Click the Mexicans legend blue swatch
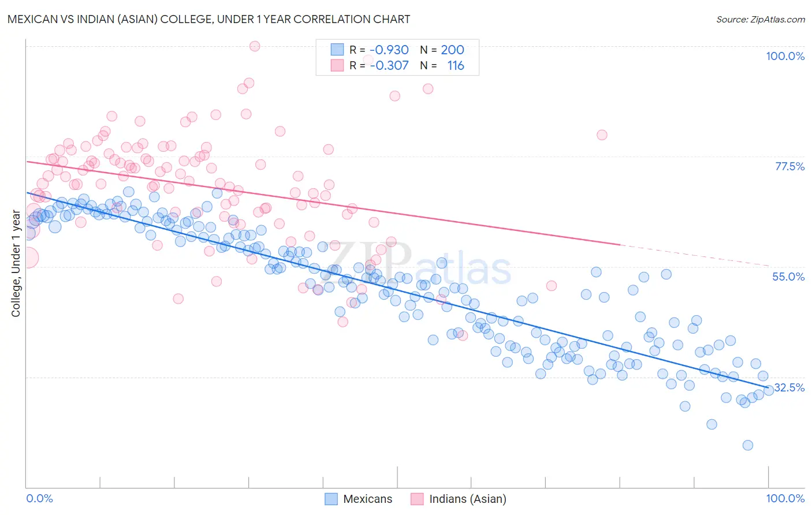The image size is (812, 515). pyautogui.click(x=331, y=499)
